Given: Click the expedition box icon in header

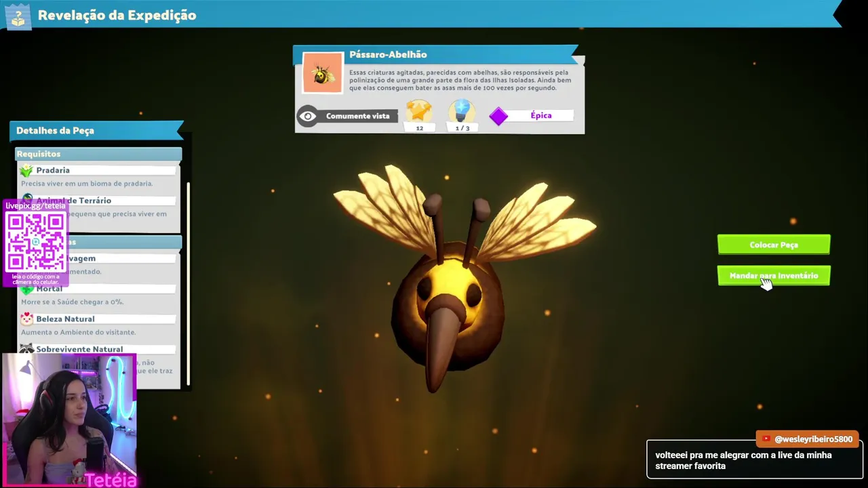Looking at the screenshot, I should click(18, 16).
